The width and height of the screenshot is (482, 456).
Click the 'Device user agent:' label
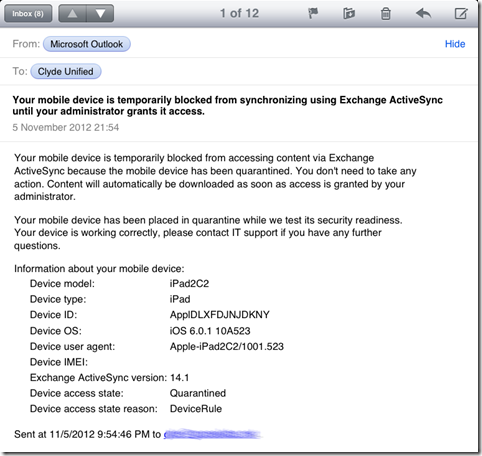pyautogui.click(x=72, y=347)
